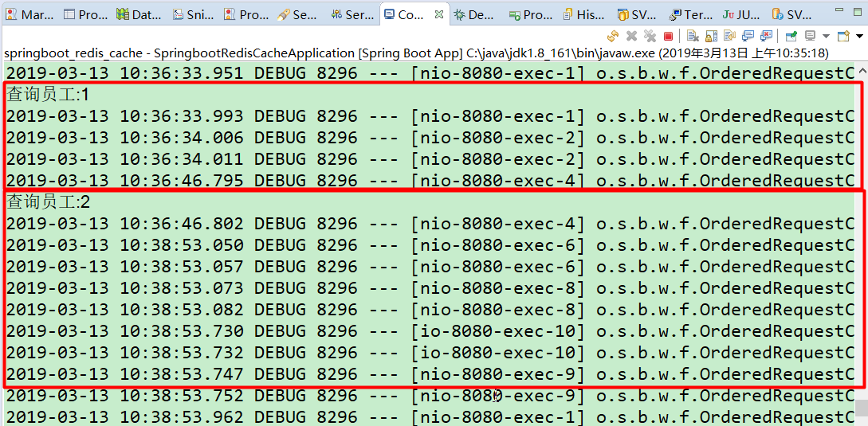The height and width of the screenshot is (426, 868).
Task: Remove the launch with the single gray X
Action: point(631,36)
